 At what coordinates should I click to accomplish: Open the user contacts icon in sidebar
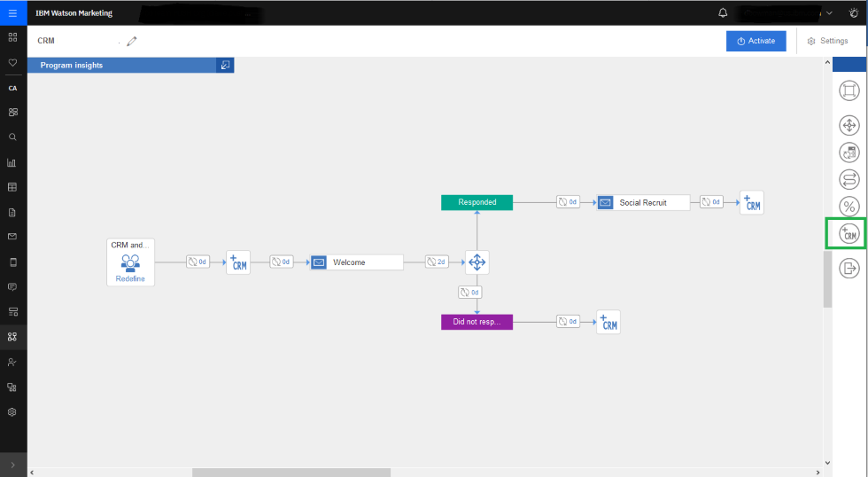[12, 363]
